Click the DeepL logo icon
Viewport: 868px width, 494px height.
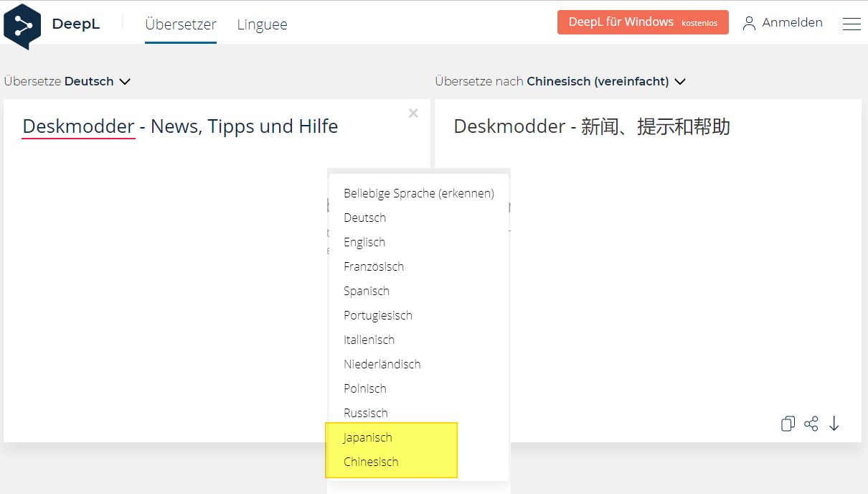[x=22, y=27]
